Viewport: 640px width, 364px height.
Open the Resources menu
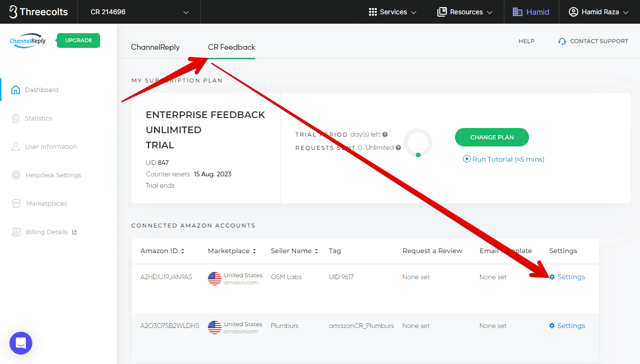pyautogui.click(x=465, y=12)
